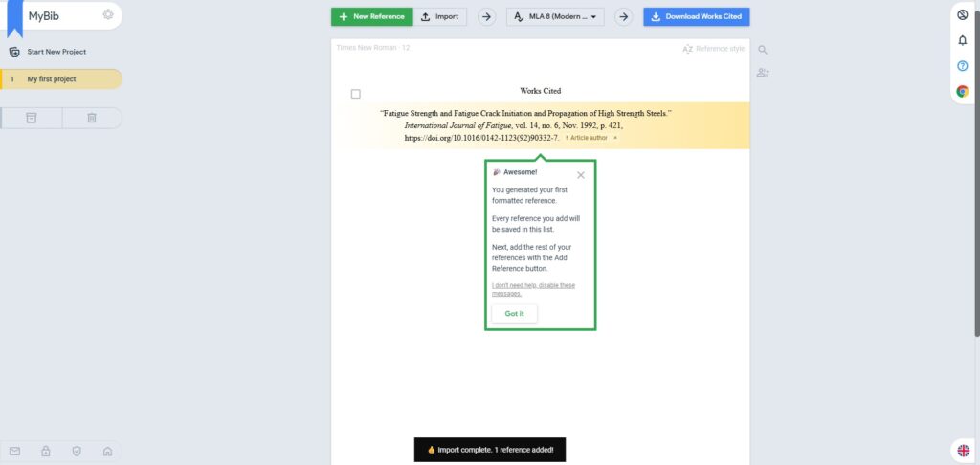Click the Fatigue Strength reference entry title
This screenshot has height=465, width=980.
coord(525,114)
